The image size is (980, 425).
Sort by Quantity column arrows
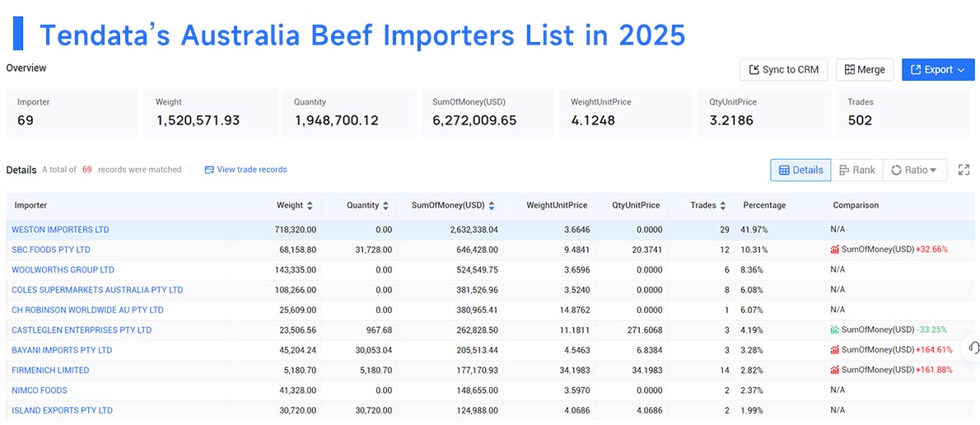(385, 205)
